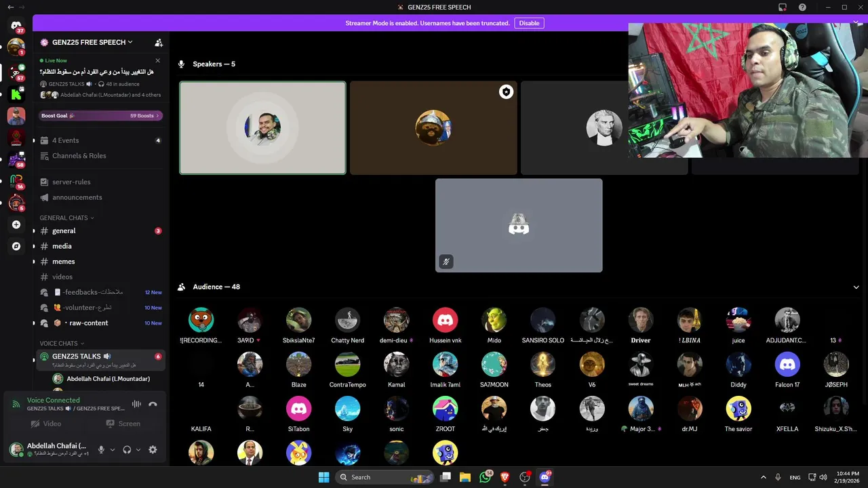Screen dimensions: 868x488
Task: Disconnect from voice with hang-up icon
Action: 153,404
